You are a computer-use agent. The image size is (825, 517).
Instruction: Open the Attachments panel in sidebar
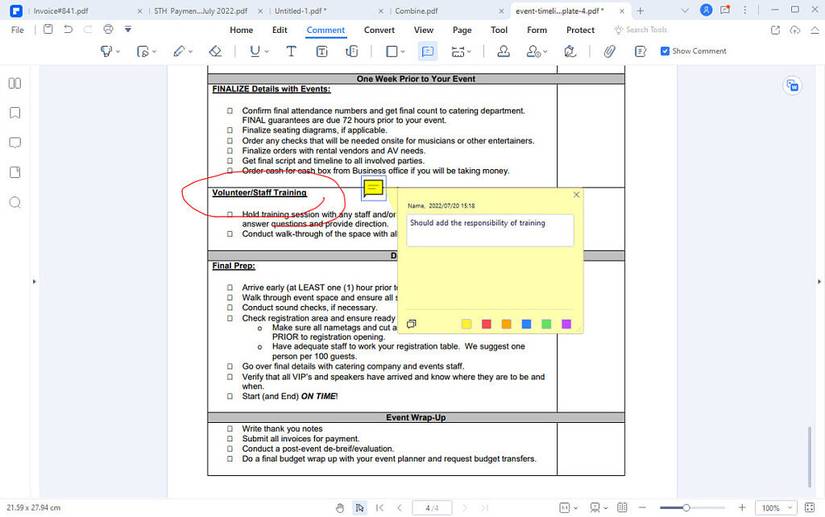[x=15, y=173]
